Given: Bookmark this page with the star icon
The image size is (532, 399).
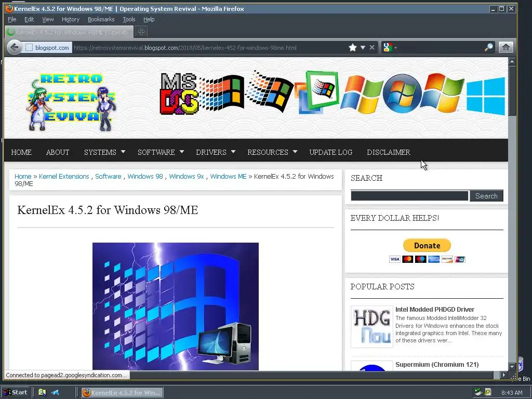Looking at the screenshot, I should point(353,47).
